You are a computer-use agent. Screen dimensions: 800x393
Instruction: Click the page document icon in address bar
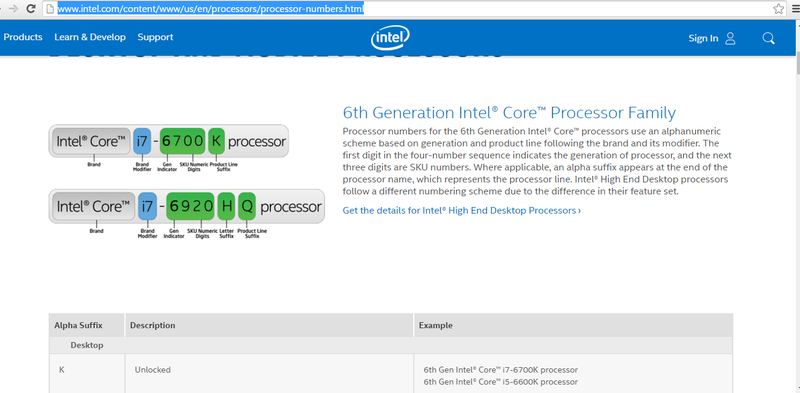tap(49, 9)
